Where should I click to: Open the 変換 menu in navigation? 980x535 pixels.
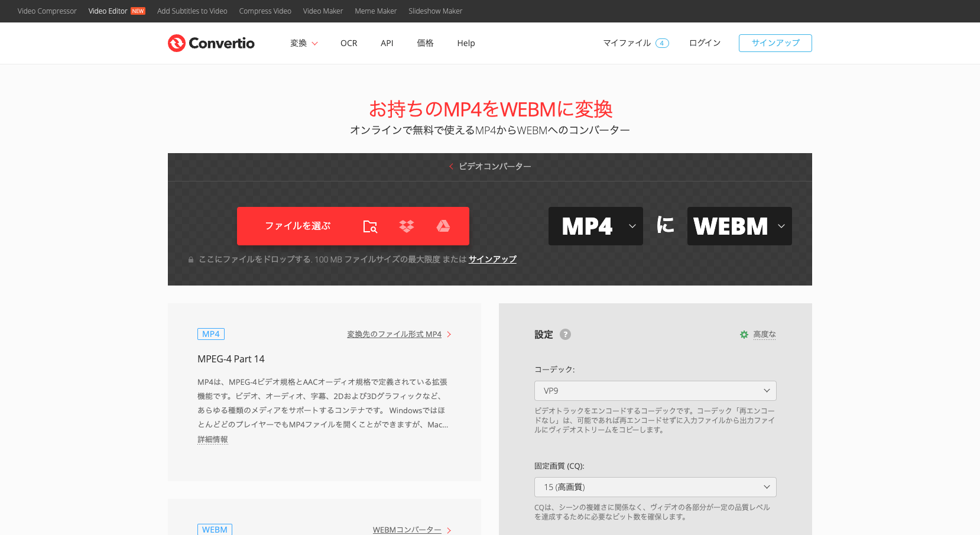point(304,43)
